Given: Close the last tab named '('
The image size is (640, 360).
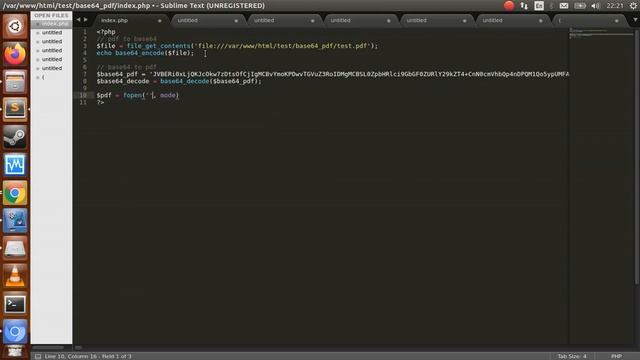Looking at the screenshot, I should coord(617,21).
